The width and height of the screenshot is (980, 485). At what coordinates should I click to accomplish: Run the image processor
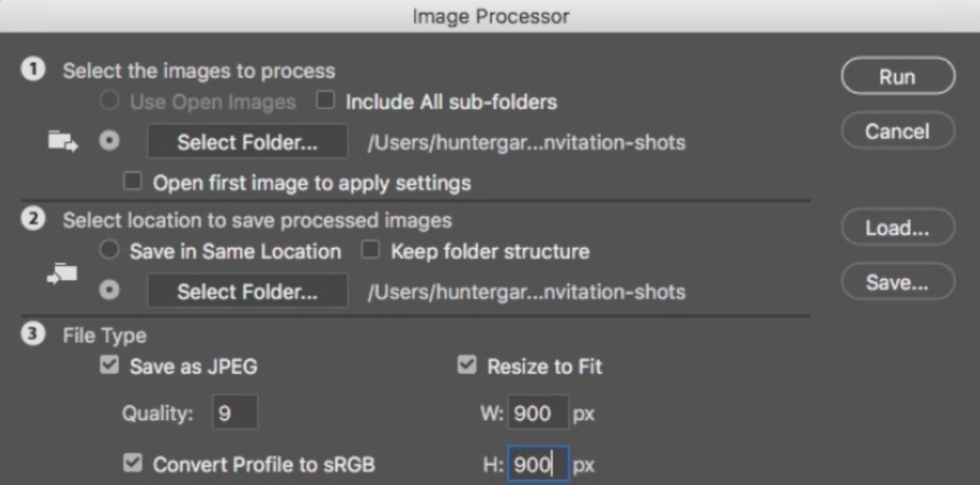pos(898,76)
